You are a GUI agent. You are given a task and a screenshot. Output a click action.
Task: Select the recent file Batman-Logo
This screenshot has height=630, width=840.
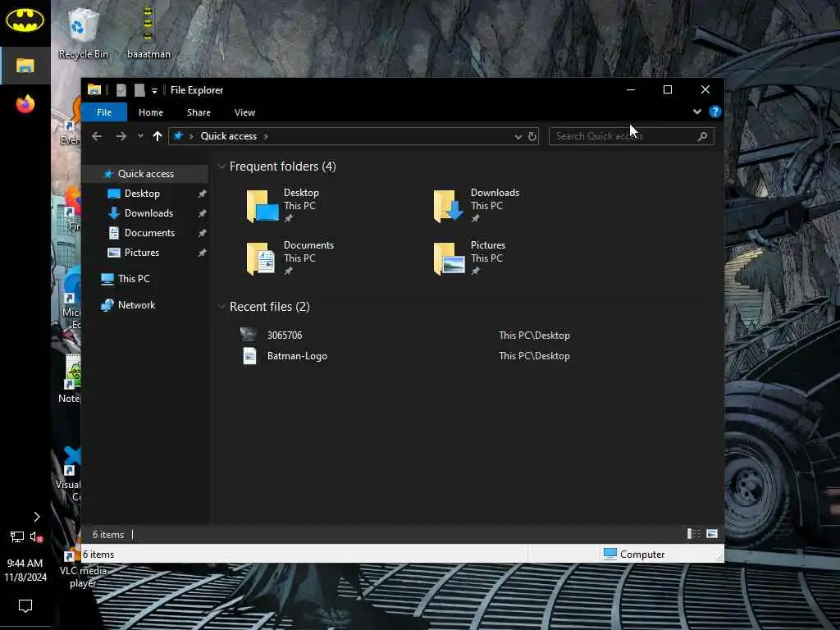click(297, 356)
